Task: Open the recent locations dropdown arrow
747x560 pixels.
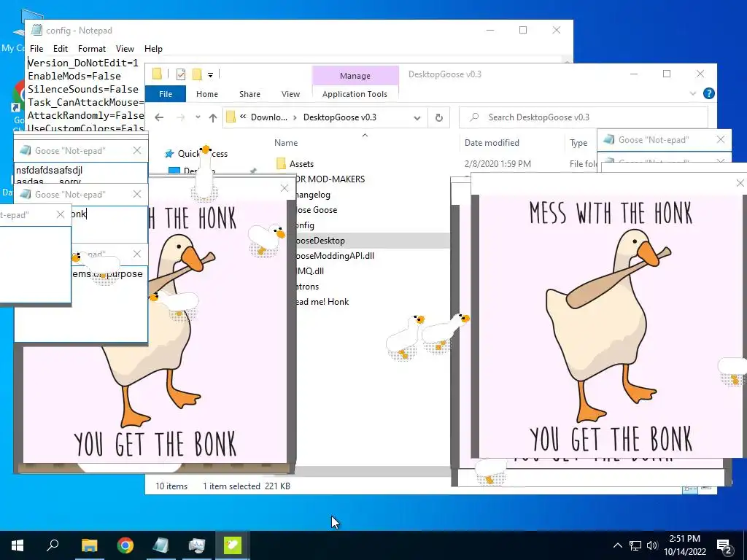Action: (198, 117)
